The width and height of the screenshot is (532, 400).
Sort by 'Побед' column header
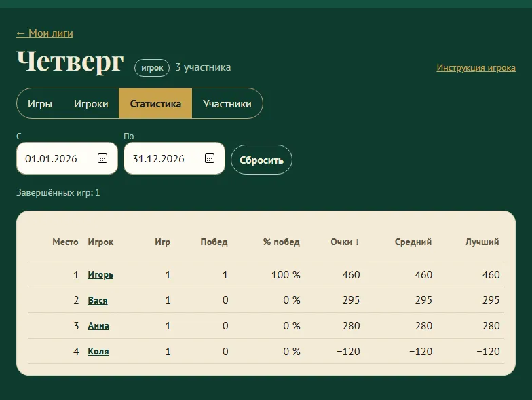pos(214,242)
